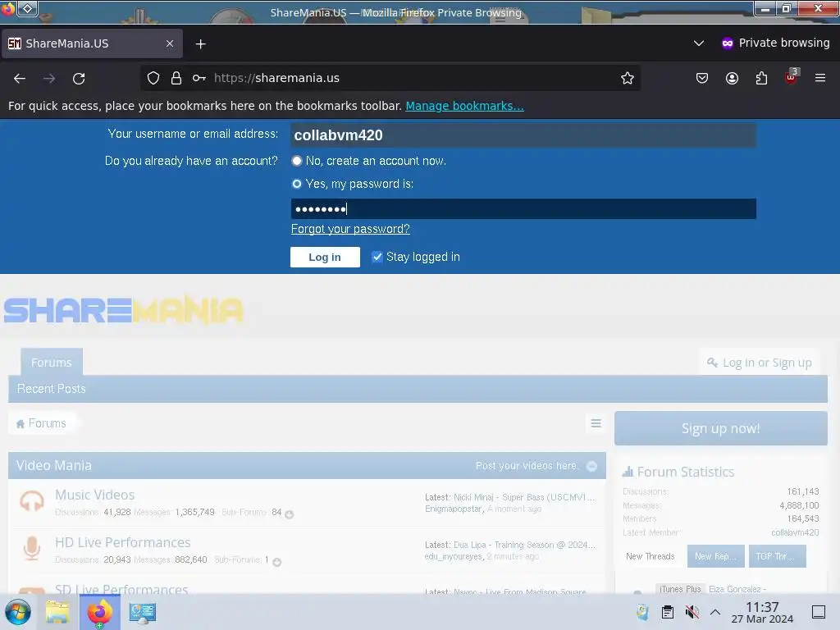
Task: Open the clipboard tray icon
Action: coord(668,612)
